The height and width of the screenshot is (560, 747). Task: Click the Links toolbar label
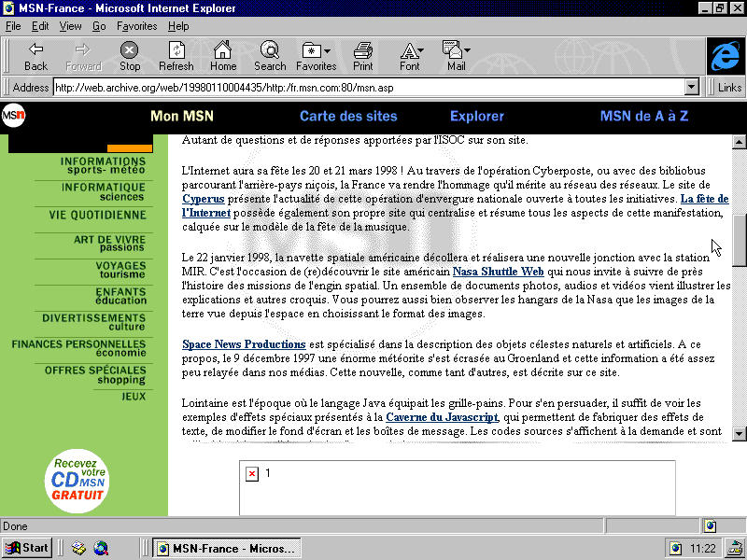click(x=729, y=88)
